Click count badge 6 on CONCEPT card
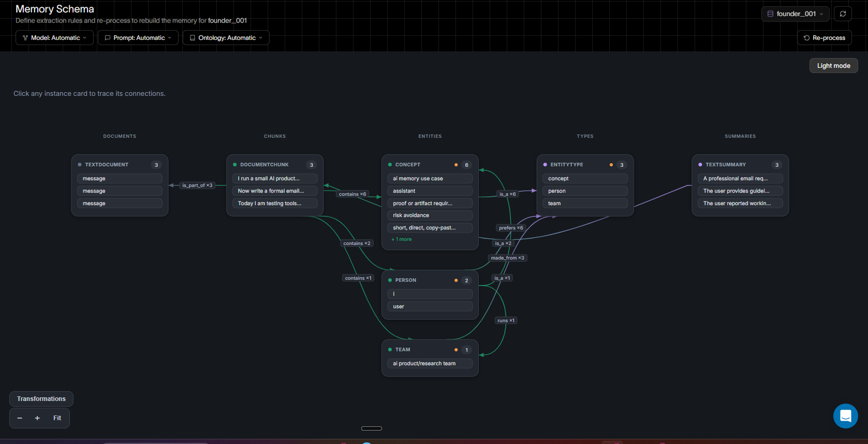 [466, 165]
